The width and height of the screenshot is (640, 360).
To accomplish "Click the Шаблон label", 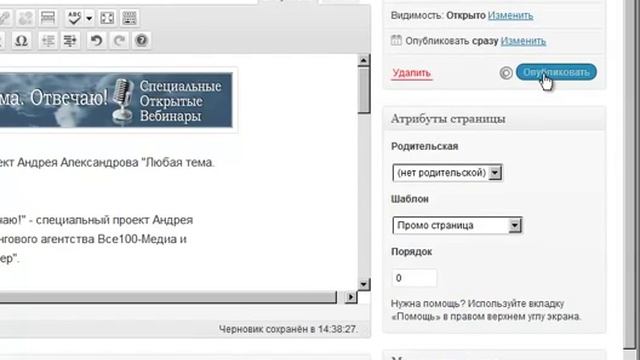I will coord(410,199).
